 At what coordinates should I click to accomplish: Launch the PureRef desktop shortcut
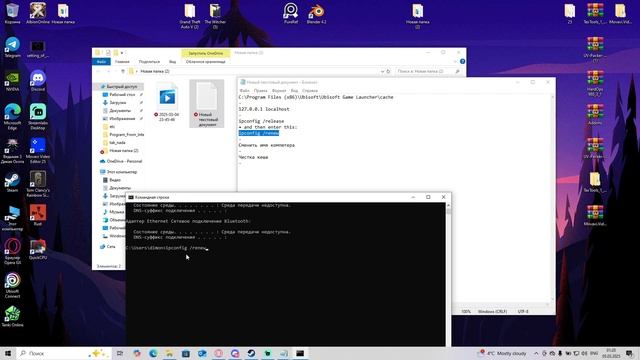291,13
